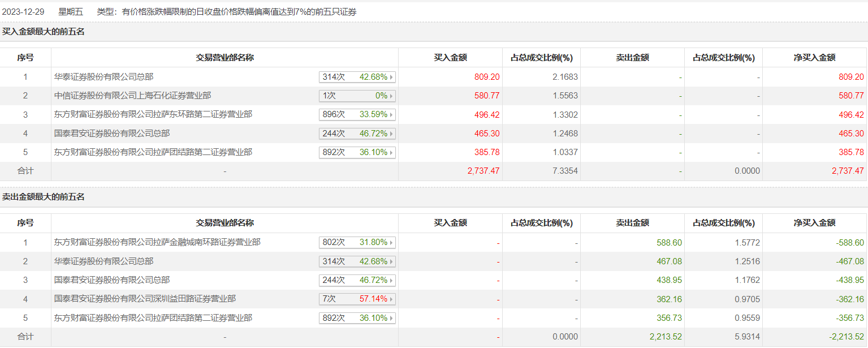Screen dimensions: 868x348
Task: Click 序号 header in buy table
Action: coord(25,58)
